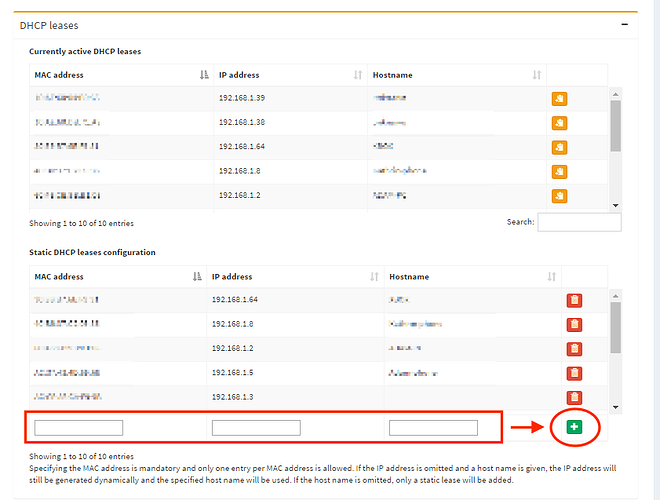Delete static lease for 192.168.1.64
Screen dimensions: 660x500
click(x=574, y=300)
